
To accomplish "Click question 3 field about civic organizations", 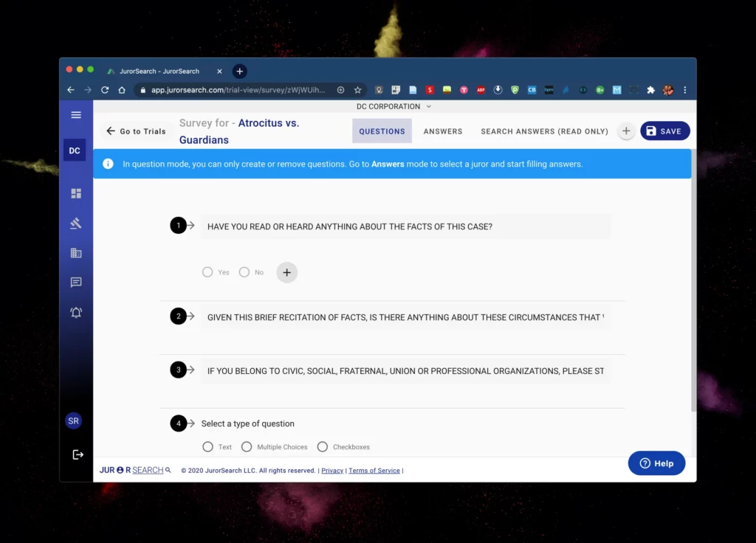I will point(405,371).
